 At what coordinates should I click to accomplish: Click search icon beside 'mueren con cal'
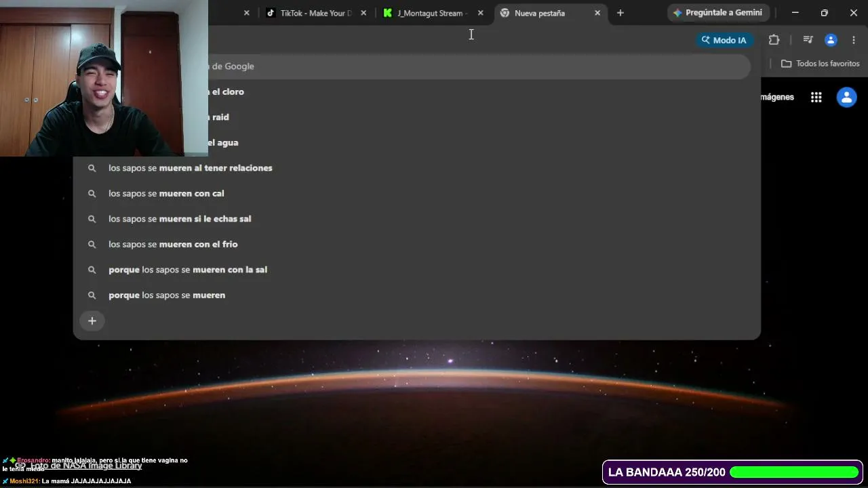coord(92,194)
